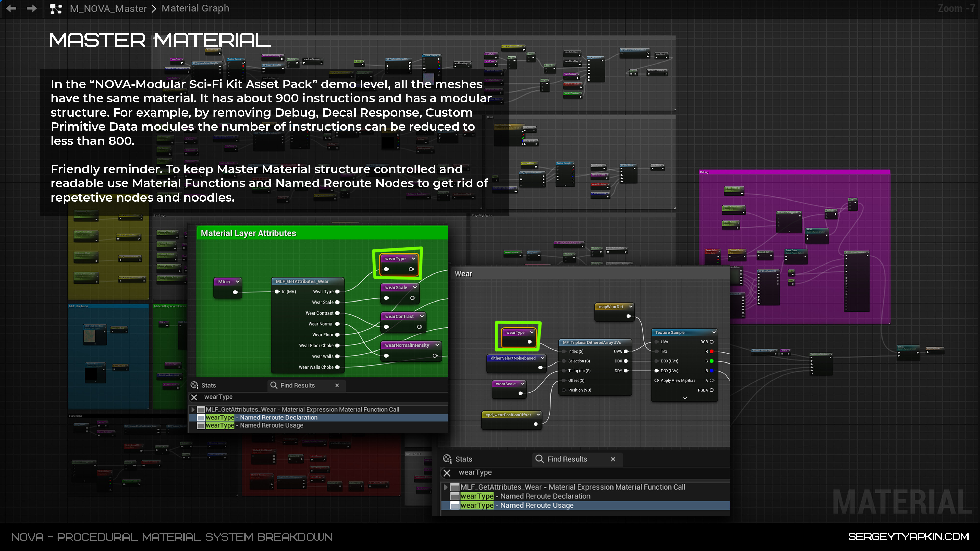This screenshot has width=980, height=551.
Task: Expand MLF_GetAttributes_Wear result in Material Layer Attributes panel
Action: [193, 409]
